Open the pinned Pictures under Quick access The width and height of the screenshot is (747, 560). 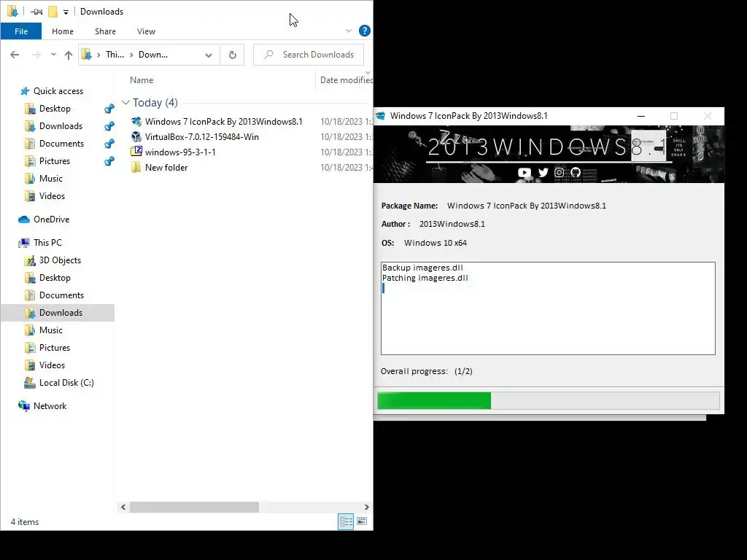[x=54, y=161]
